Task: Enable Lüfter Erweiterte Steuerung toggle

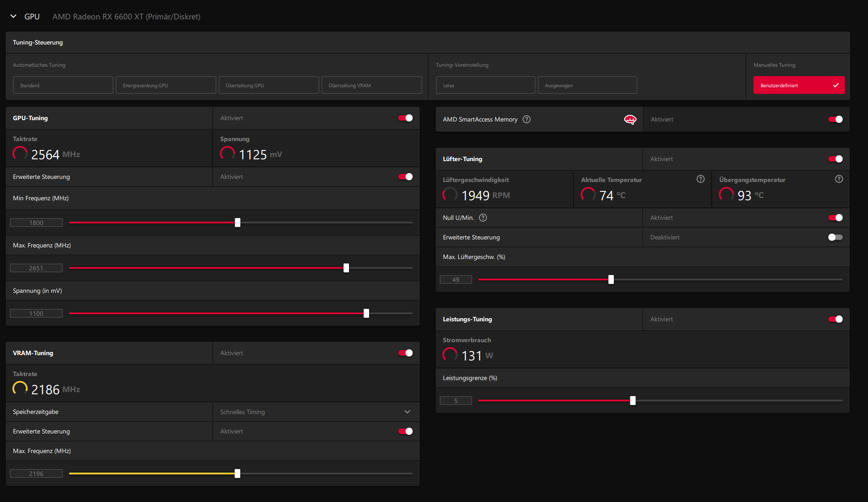Action: click(x=835, y=237)
